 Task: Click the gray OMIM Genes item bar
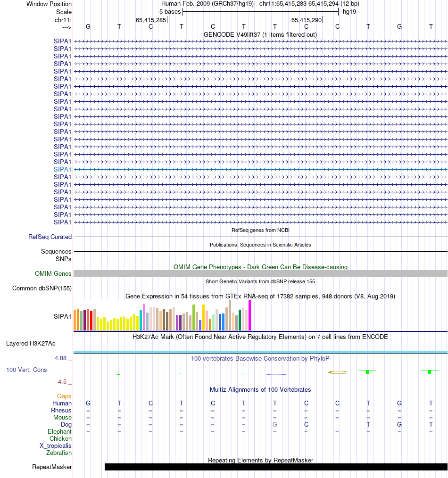point(260,274)
